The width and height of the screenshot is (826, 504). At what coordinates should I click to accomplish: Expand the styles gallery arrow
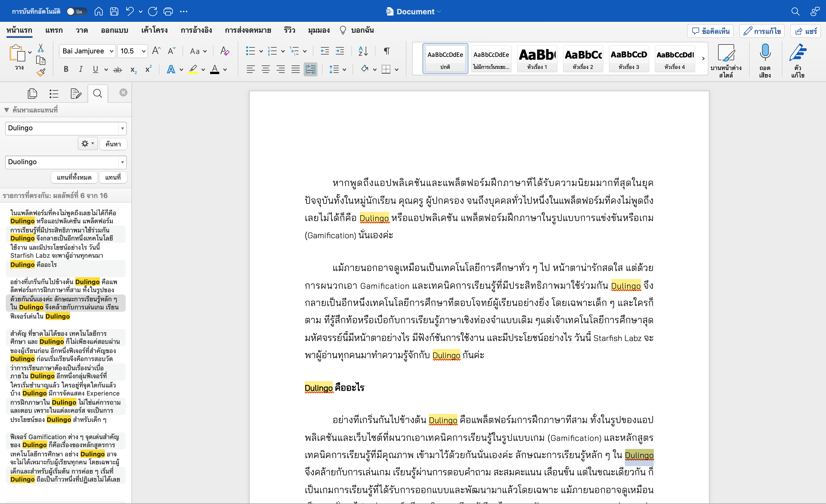click(703, 58)
